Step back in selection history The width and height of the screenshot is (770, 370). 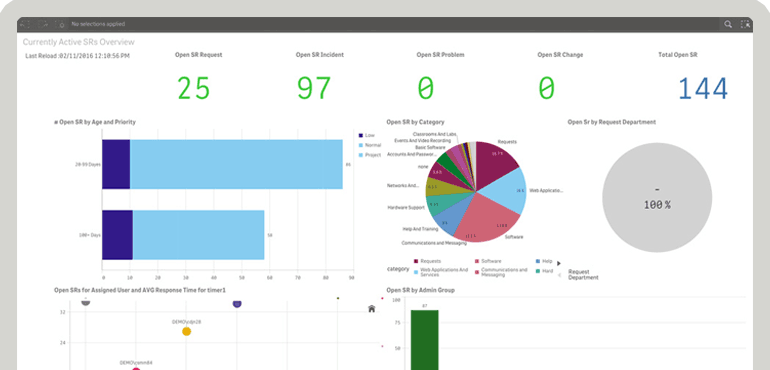coord(26,24)
